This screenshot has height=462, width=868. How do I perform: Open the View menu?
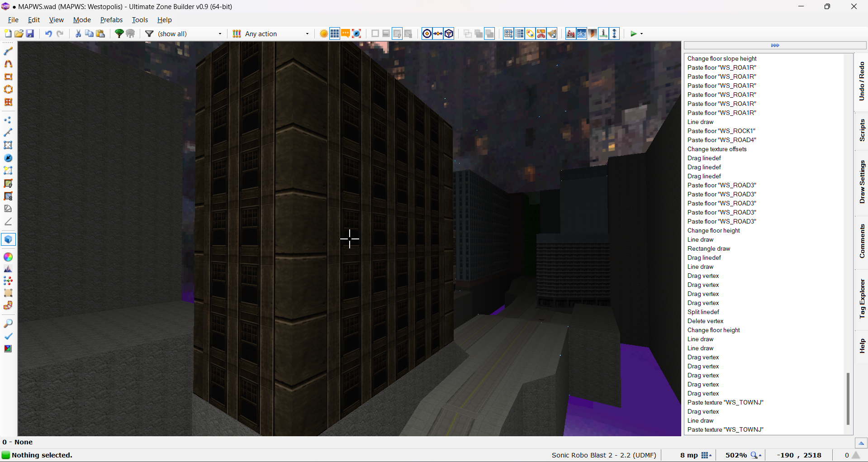click(x=57, y=20)
